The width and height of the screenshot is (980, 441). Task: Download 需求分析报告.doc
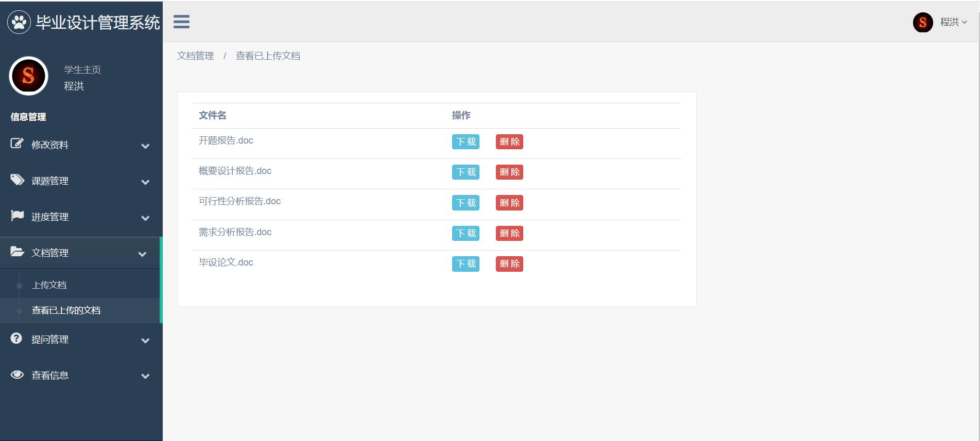[466, 233]
